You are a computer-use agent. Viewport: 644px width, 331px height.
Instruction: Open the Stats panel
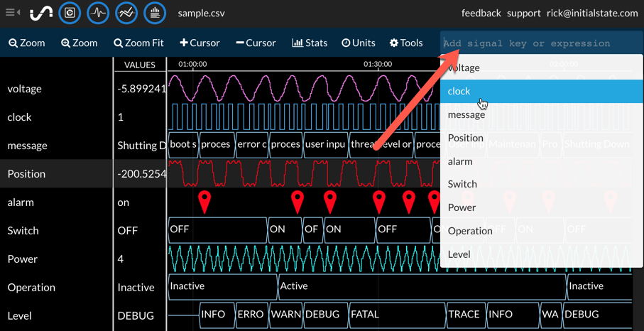click(310, 43)
